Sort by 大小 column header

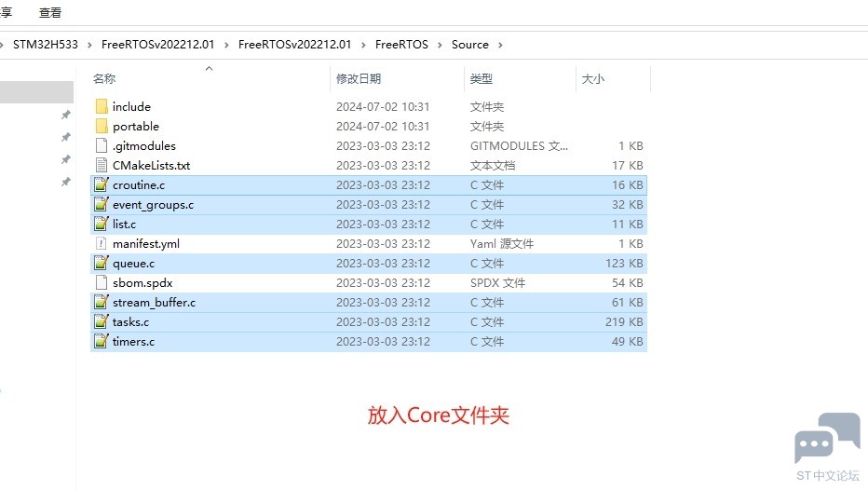click(x=593, y=78)
